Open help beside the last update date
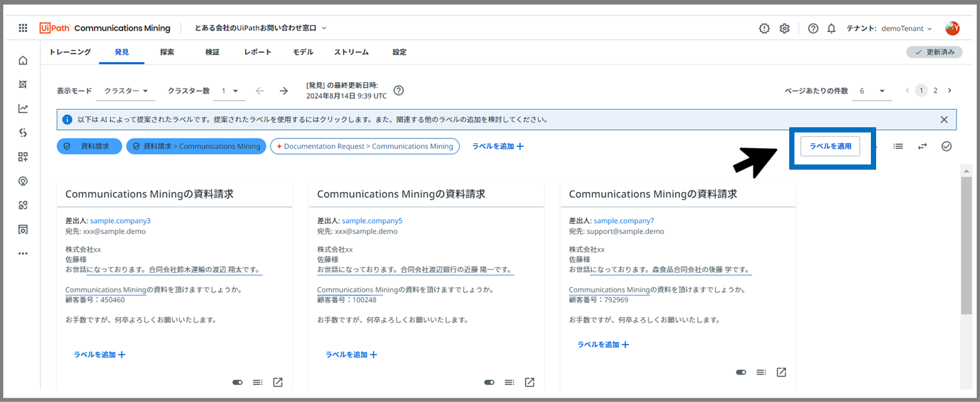The height and width of the screenshot is (402, 980). 399,91
